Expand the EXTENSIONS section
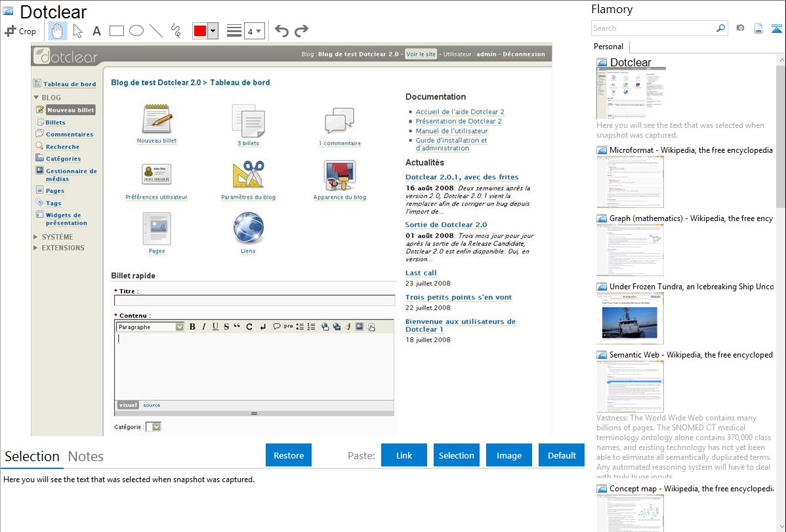Viewport: 786px width, 532px height. (35, 248)
